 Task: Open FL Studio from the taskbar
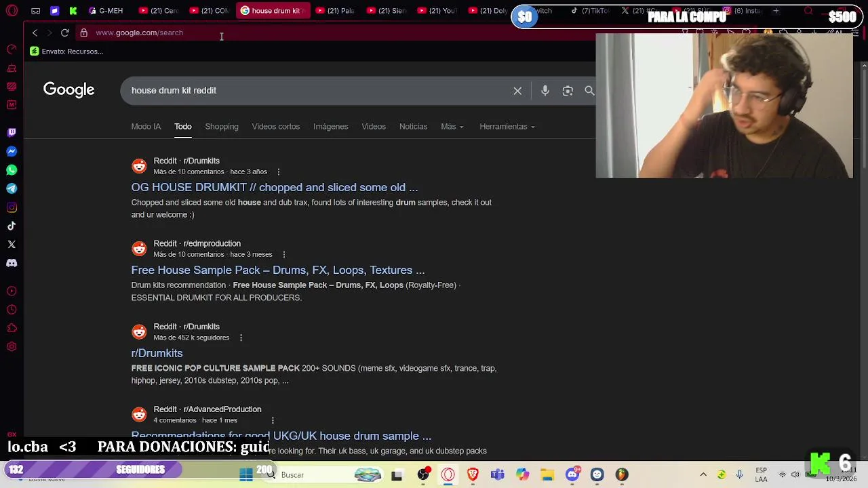click(622, 474)
